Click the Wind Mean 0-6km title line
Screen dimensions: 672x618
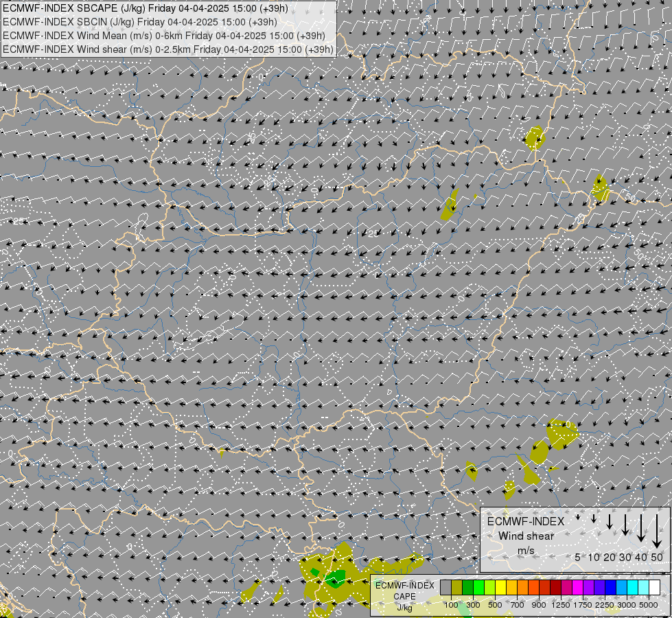point(164,36)
